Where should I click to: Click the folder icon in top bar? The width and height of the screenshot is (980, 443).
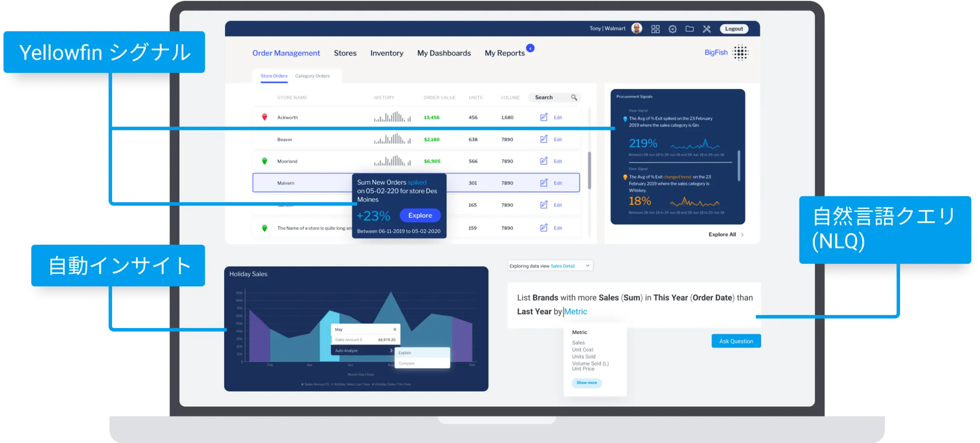click(x=690, y=29)
